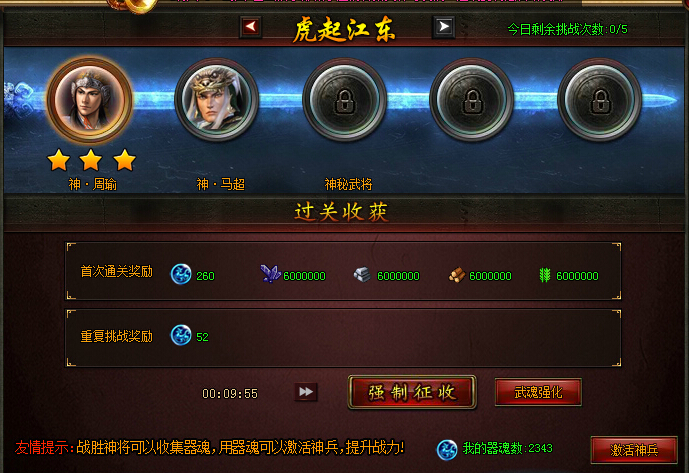The height and width of the screenshot is (473, 689).
Task: Click the locked 神秘武将 medallion
Action: click(x=344, y=99)
